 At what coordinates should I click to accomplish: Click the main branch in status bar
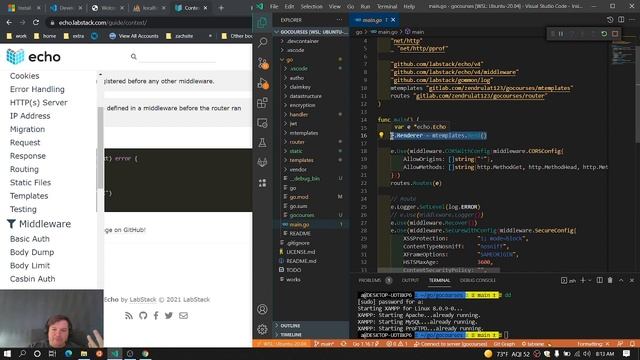tap(324, 344)
